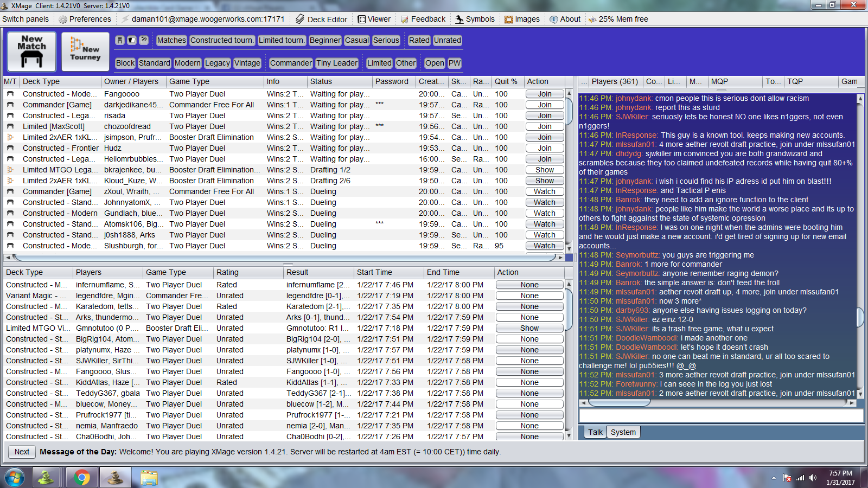Viewport: 868px width, 488px height.
Task: Click the green wizard hat taskbar icon
Action: click(x=46, y=478)
